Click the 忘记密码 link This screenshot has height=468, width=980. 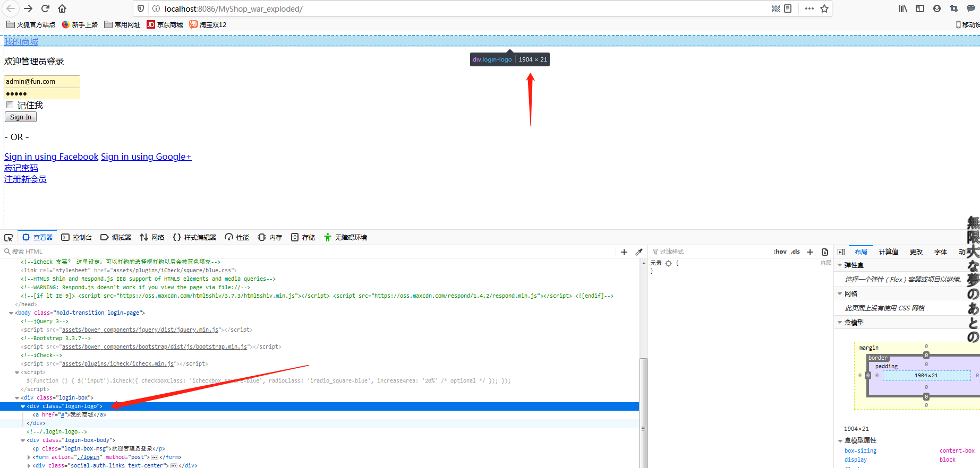tap(21, 168)
